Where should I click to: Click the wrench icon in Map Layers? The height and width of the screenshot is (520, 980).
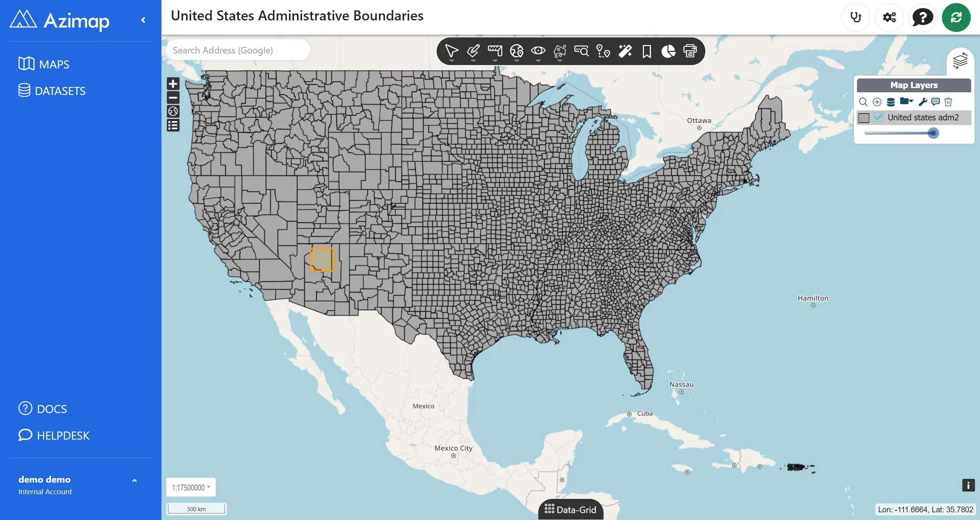click(x=923, y=102)
